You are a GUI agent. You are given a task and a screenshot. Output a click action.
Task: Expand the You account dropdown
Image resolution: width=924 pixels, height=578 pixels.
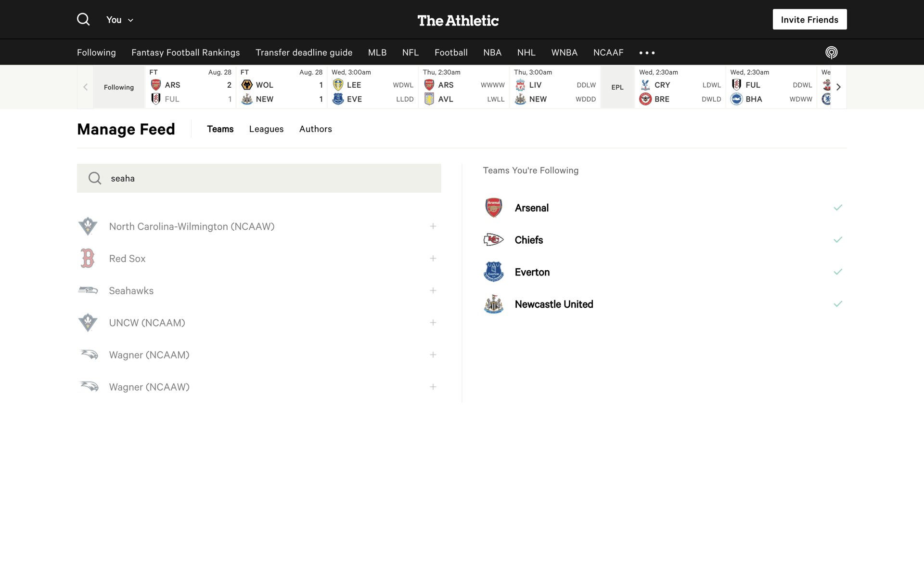click(x=119, y=20)
